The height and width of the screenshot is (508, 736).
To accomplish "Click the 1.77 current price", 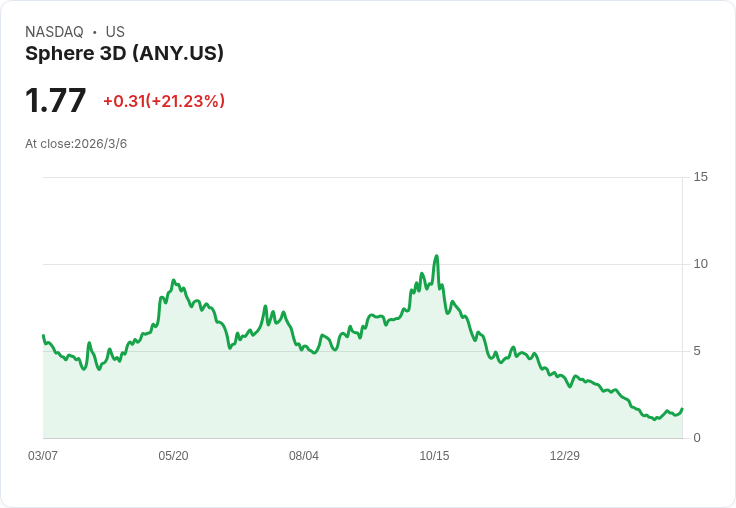I will tap(55, 100).
